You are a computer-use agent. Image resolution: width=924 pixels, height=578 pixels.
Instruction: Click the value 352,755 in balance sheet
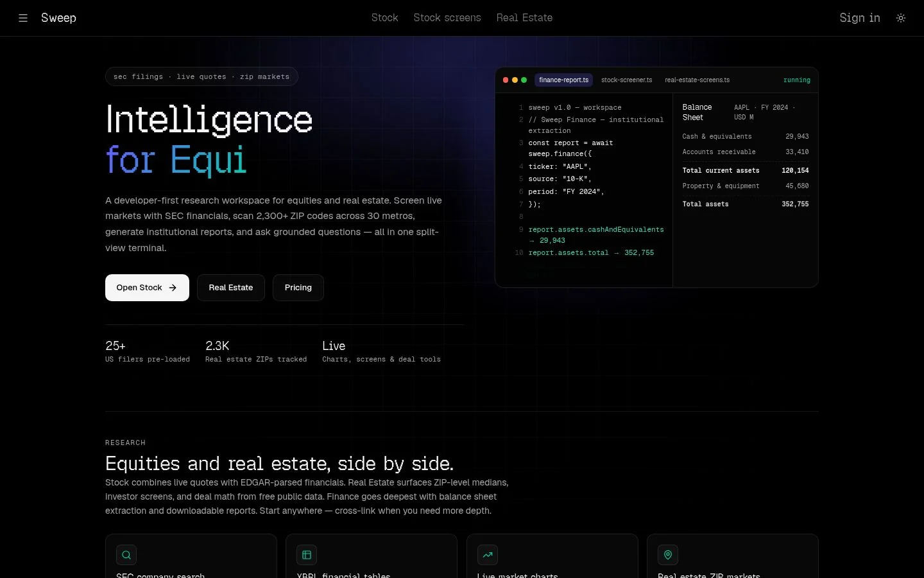click(x=795, y=204)
